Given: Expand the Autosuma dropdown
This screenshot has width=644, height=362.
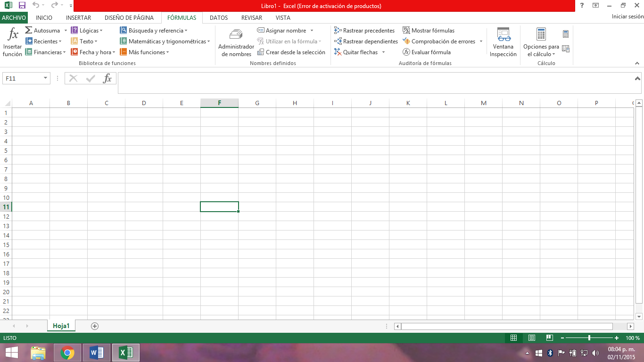Looking at the screenshot, I should [x=65, y=31].
